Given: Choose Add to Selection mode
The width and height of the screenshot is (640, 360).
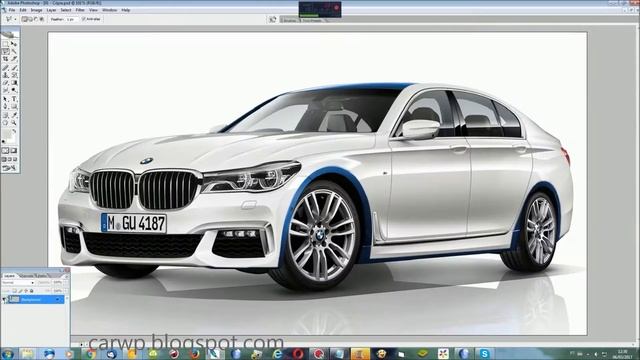Looking at the screenshot, I should [x=30, y=19].
